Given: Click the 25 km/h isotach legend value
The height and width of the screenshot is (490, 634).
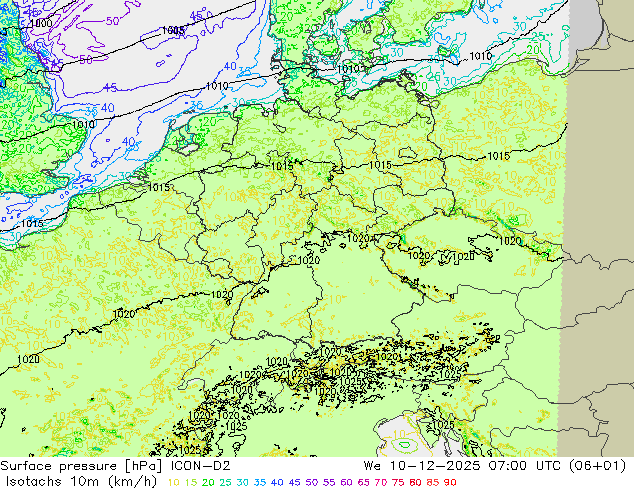Looking at the screenshot, I should pyautogui.click(x=225, y=483).
